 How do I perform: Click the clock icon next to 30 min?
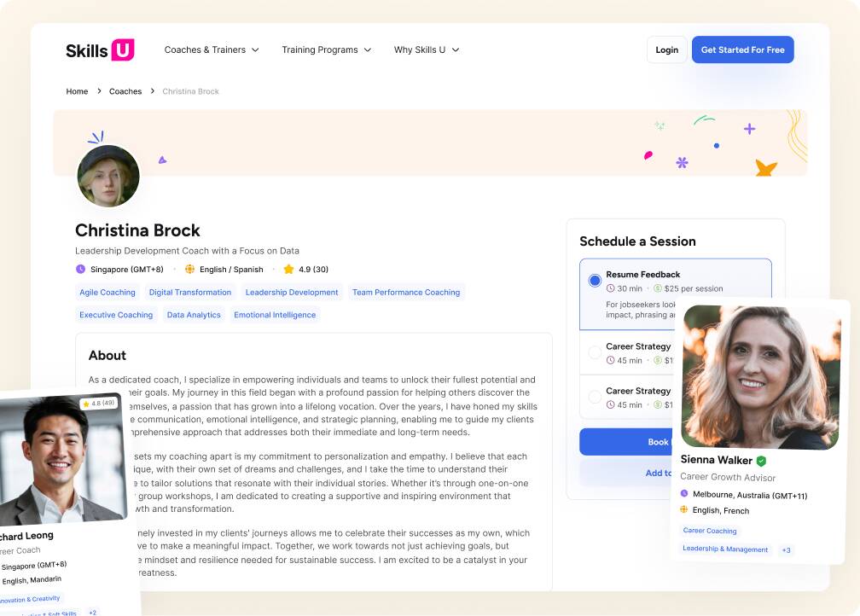pos(610,288)
